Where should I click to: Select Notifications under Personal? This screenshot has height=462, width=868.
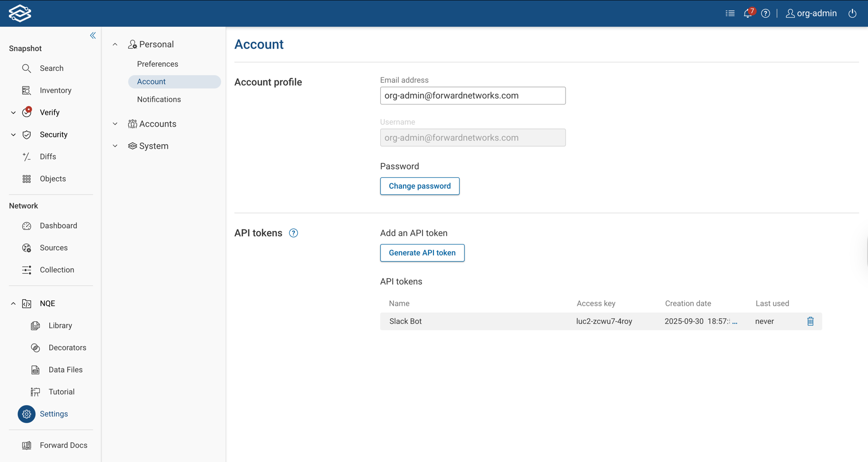click(x=159, y=99)
